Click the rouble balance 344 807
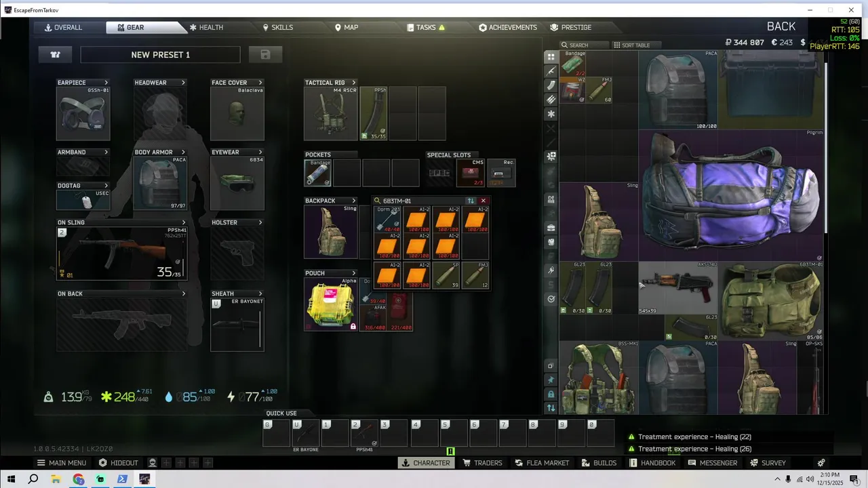This screenshot has width=868, height=488. tap(745, 43)
